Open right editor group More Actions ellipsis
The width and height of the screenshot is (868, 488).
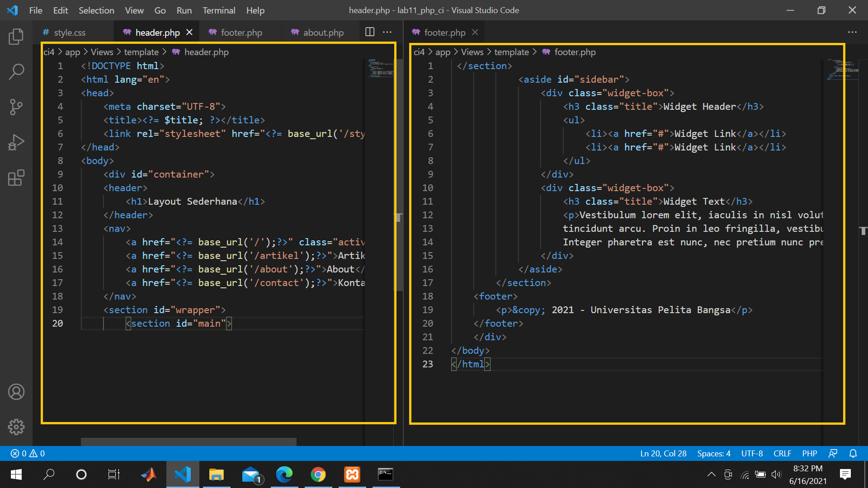pyautogui.click(x=852, y=32)
